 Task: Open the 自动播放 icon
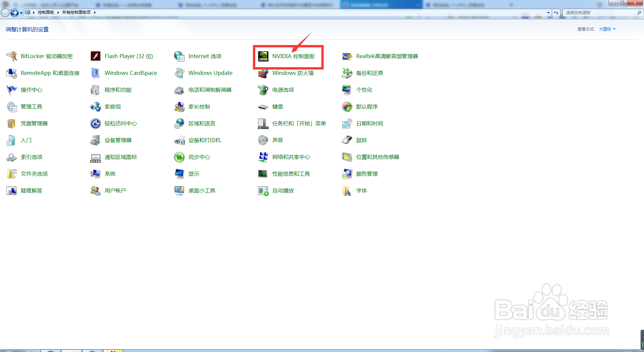click(x=263, y=190)
